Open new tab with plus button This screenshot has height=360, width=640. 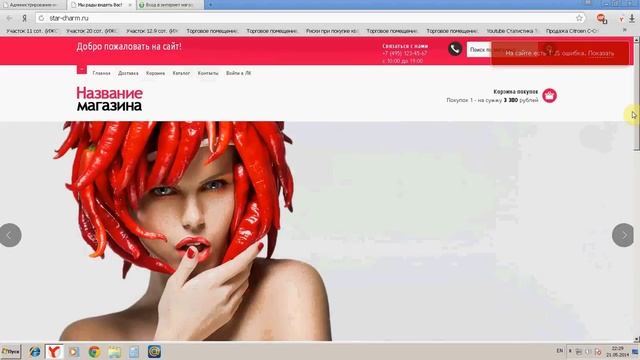(211, 4)
